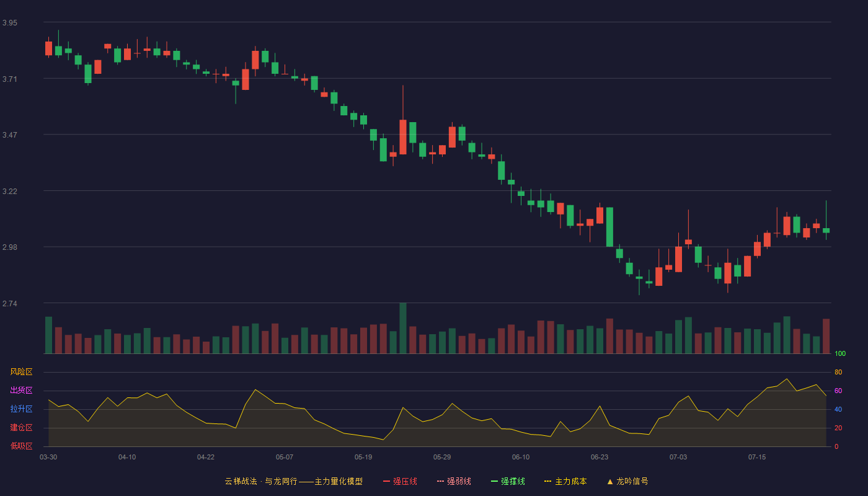Toggle the 强弱线 legend entry
Image resolution: width=868 pixels, height=496 pixels.
click(x=454, y=481)
